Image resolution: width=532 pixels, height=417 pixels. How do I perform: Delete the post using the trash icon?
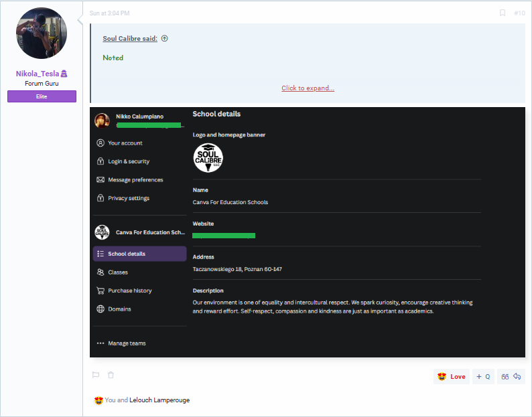tap(111, 375)
